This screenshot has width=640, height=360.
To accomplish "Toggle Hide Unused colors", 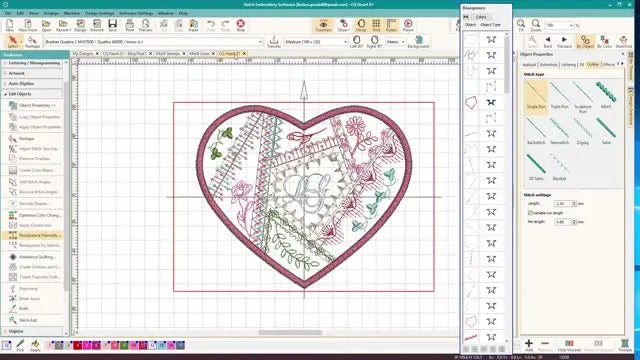I will (569, 345).
